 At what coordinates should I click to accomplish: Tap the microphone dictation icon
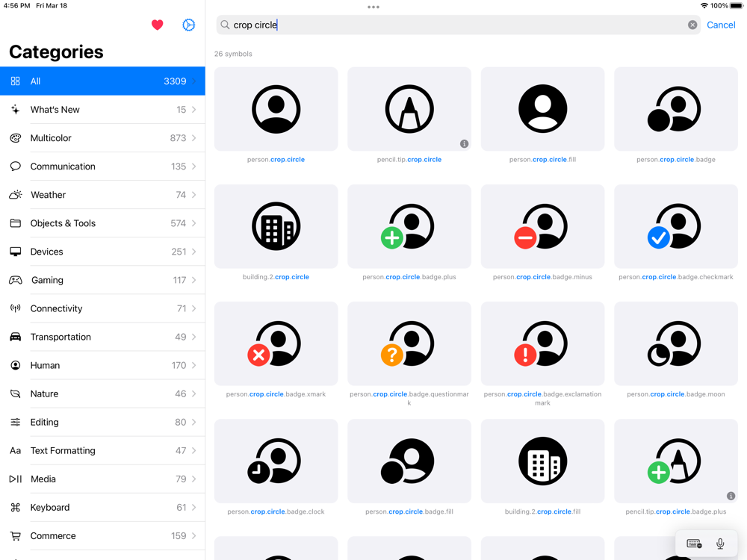tap(720, 544)
